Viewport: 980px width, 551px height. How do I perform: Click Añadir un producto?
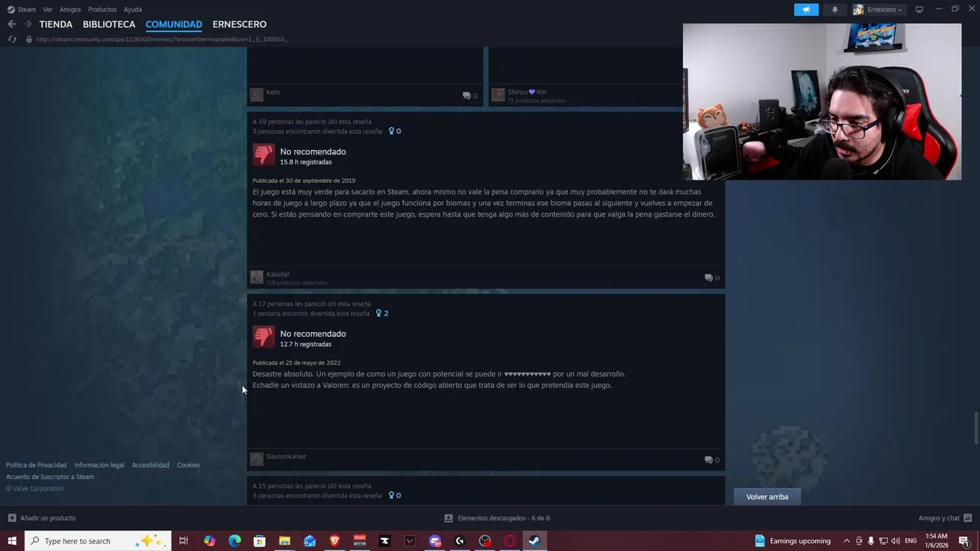(41, 518)
